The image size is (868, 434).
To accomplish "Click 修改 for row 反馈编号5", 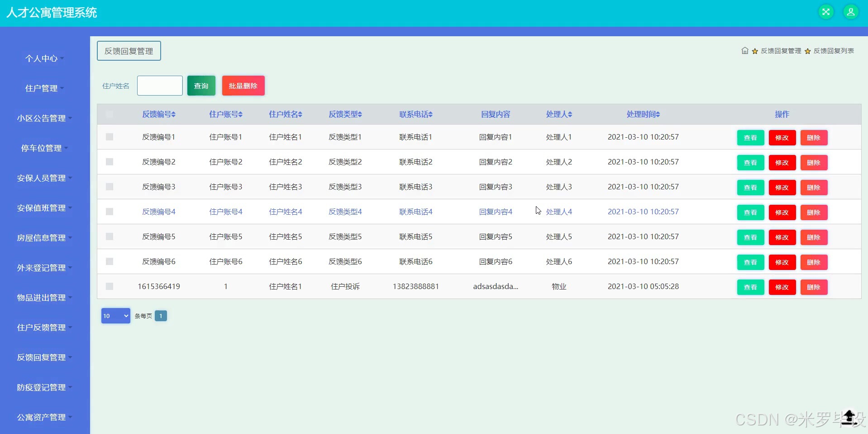I will (782, 237).
